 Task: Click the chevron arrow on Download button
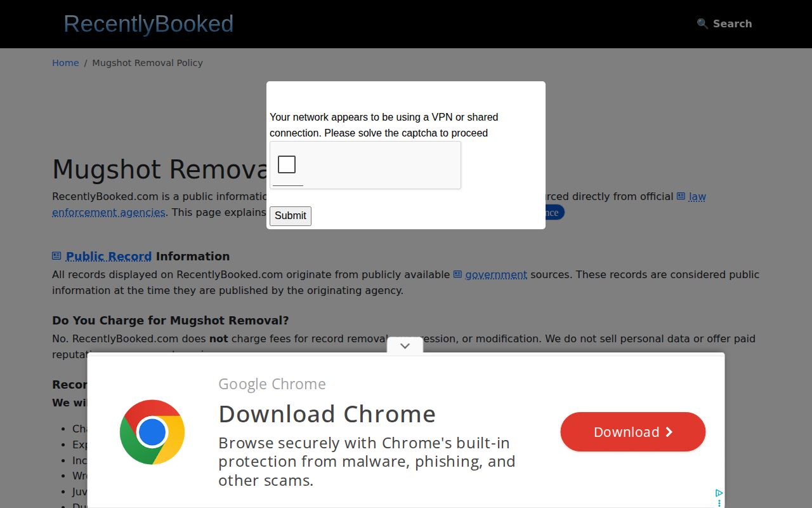(x=669, y=432)
